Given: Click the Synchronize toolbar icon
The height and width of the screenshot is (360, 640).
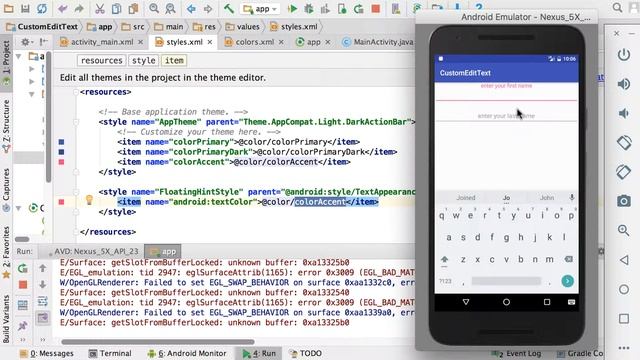Looking at the screenshot, I should click(x=42, y=8).
